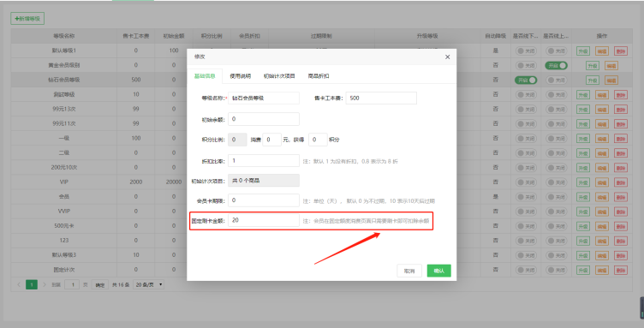This screenshot has width=644, height=328.
Task: Open the 20条/页 page size dropdown
Action: [x=149, y=284]
